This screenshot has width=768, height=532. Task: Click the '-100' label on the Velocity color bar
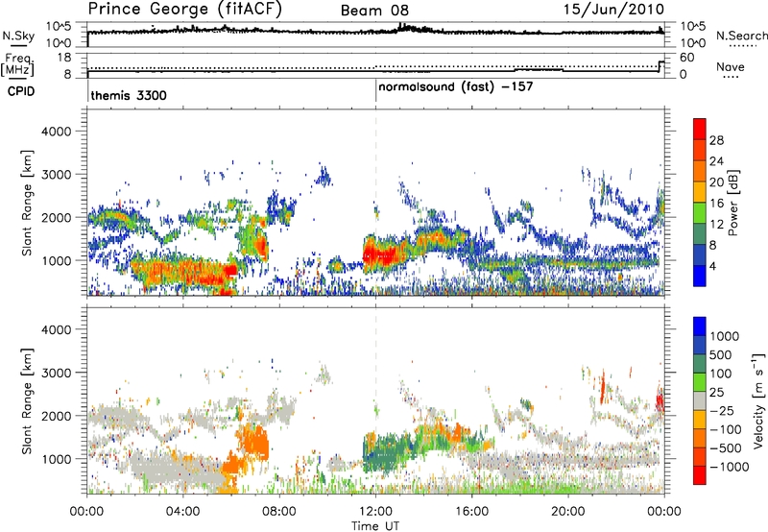point(726,429)
